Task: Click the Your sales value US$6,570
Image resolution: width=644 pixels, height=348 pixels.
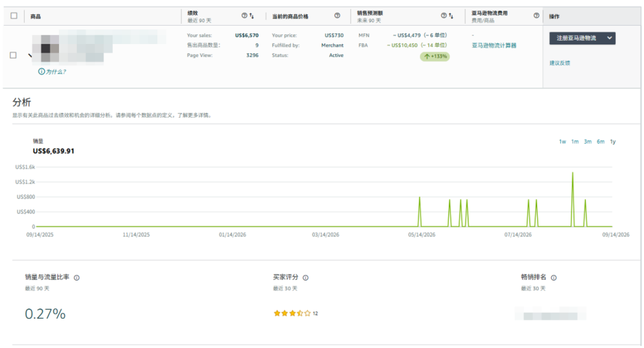Action: [247, 35]
